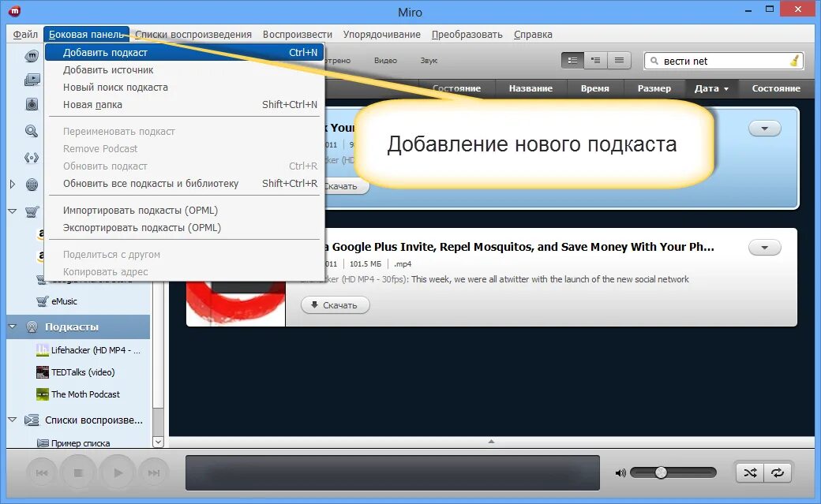
Task: Open the Списки воспроизведения sidebar section
Action: 84,420
